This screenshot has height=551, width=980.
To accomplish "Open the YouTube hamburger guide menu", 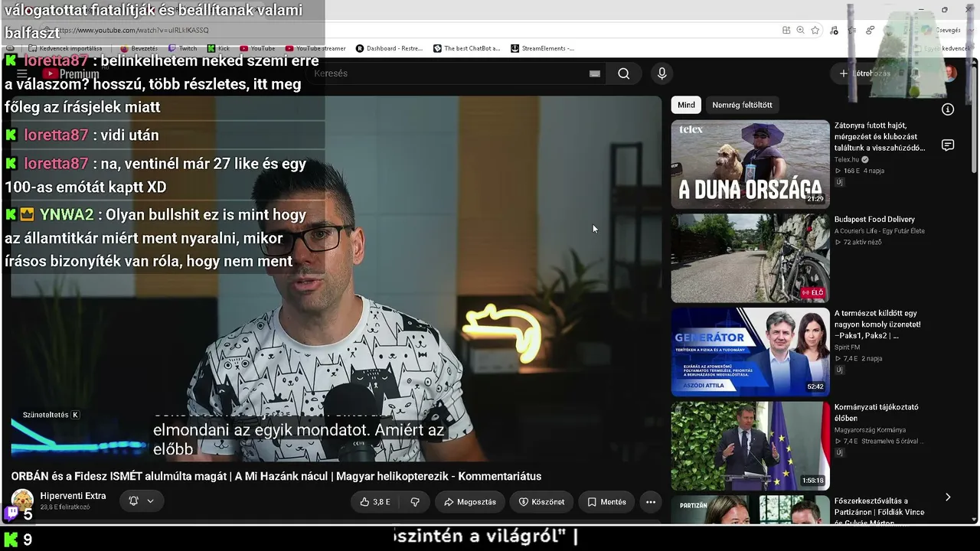I will (22, 73).
